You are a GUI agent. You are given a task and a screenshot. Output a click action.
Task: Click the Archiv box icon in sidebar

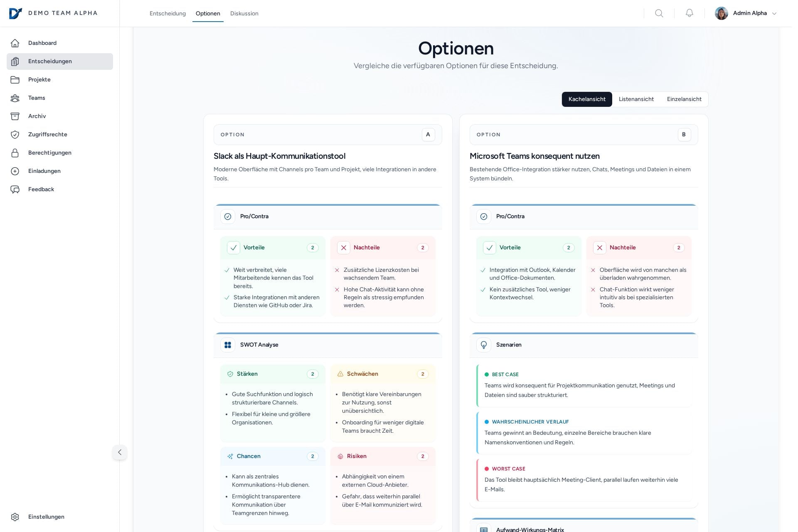pos(15,116)
